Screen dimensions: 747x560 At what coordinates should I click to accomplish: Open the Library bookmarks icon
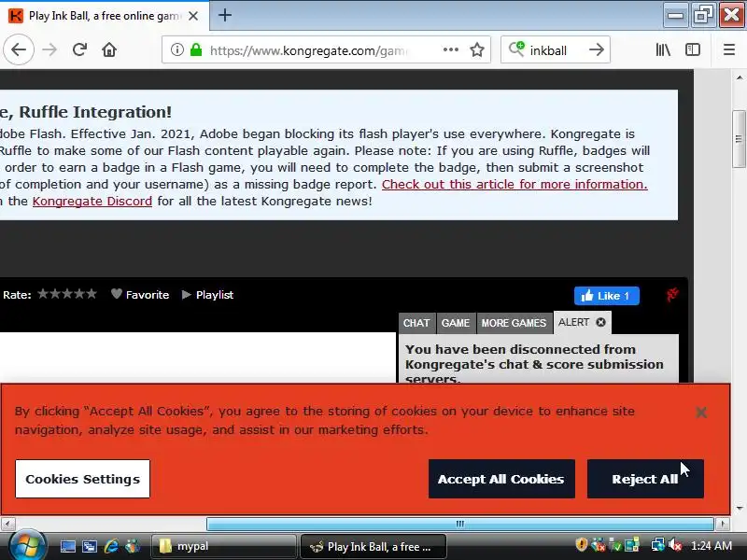[x=663, y=49]
